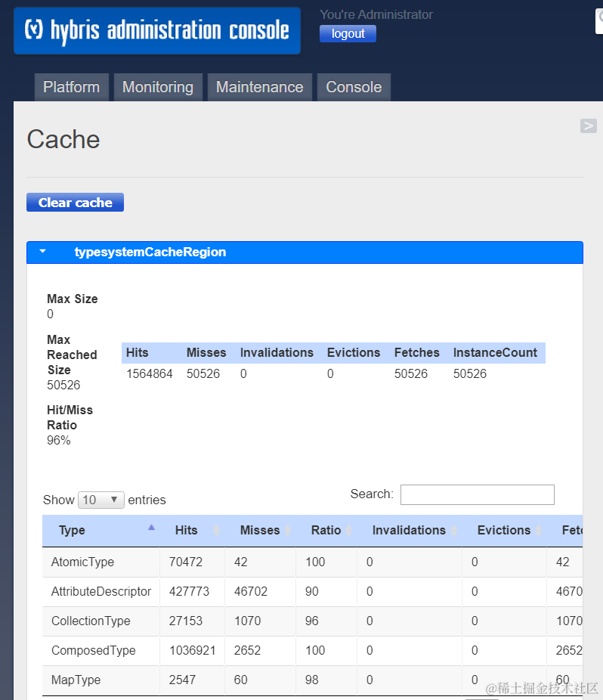Click the Cache page heading
Viewport: 603px width, 700px height.
pos(63,139)
